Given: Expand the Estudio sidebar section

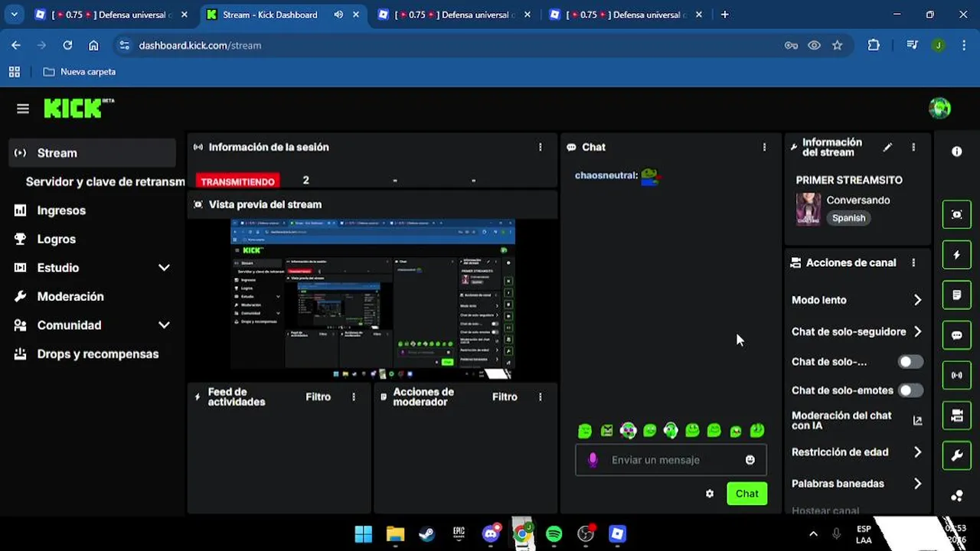Looking at the screenshot, I should [164, 268].
